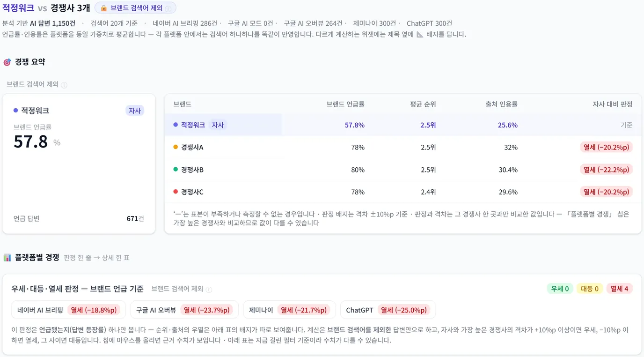Click the 기준 label in the 적정워크 row
Screen dimensions: 644x357
pos(626,125)
